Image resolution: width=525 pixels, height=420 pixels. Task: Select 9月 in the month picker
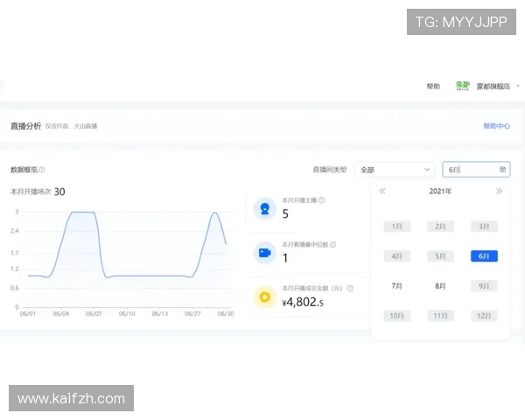click(484, 286)
